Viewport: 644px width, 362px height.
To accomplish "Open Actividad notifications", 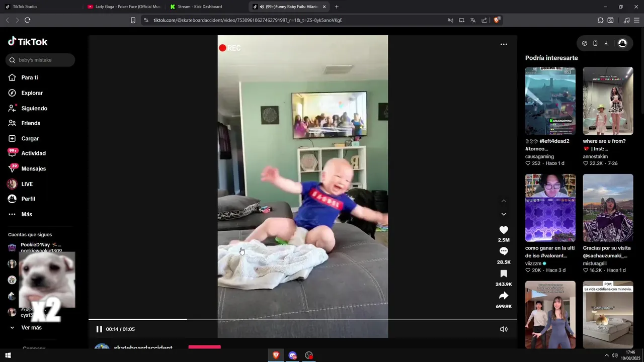I will tap(33, 153).
